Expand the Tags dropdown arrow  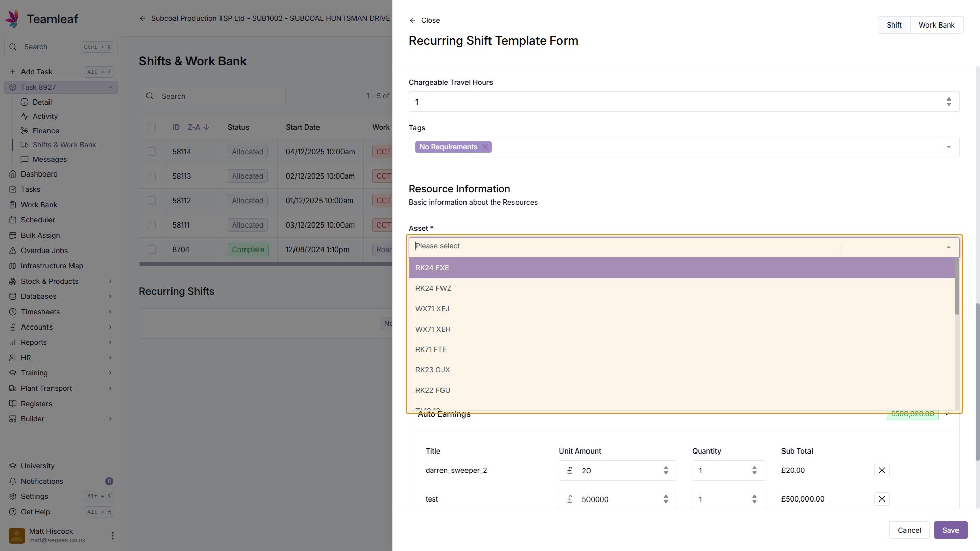[x=948, y=147]
